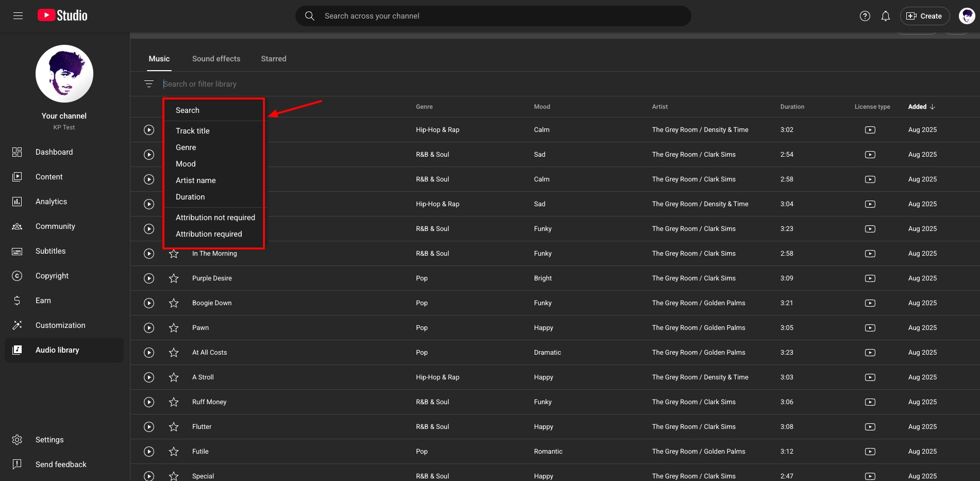Viewport: 980px width, 481px height.
Task: Click the Help question mark icon
Action: coord(865,16)
